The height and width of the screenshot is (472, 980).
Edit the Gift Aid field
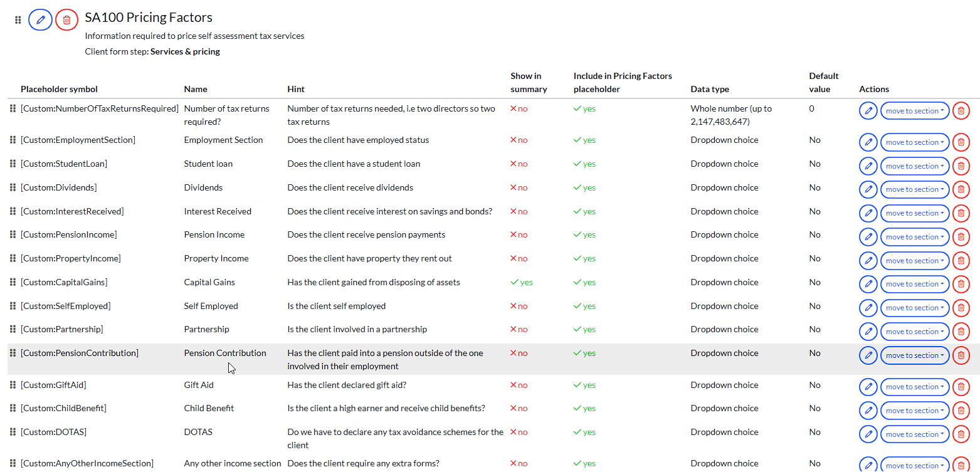(868, 387)
